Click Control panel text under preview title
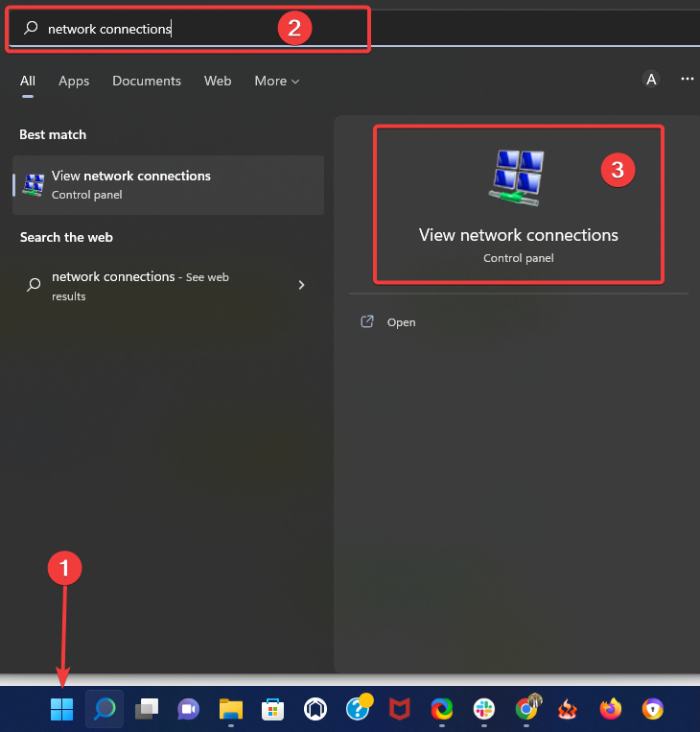 click(519, 258)
